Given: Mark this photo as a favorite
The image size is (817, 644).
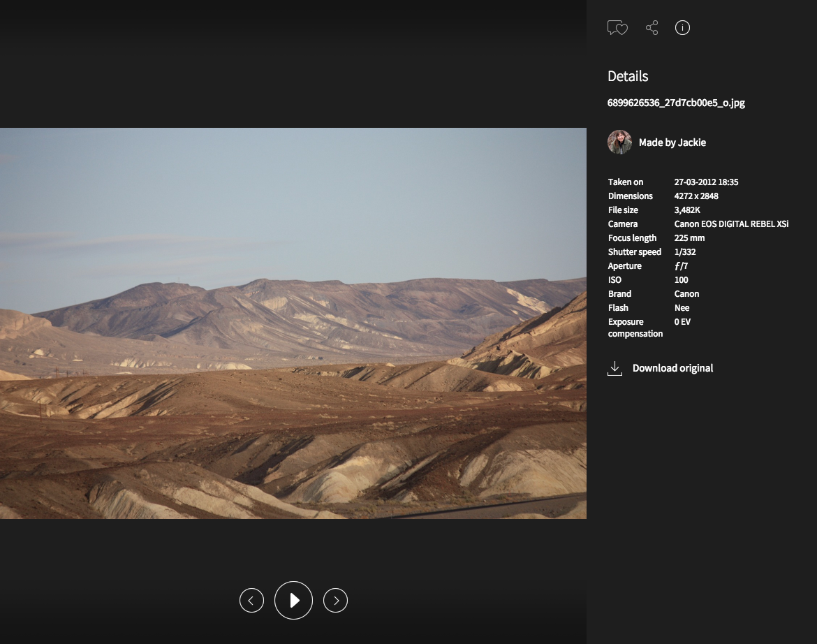Looking at the screenshot, I should 617,28.
